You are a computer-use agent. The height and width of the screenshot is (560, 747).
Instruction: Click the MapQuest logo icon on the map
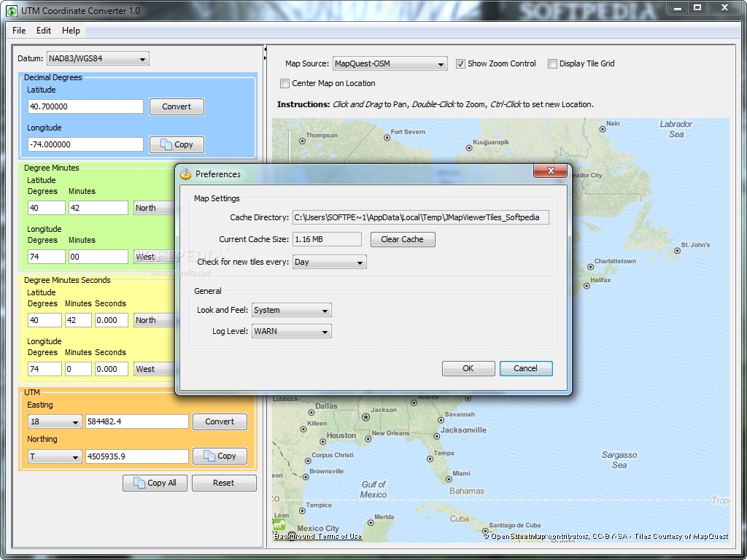[279, 525]
